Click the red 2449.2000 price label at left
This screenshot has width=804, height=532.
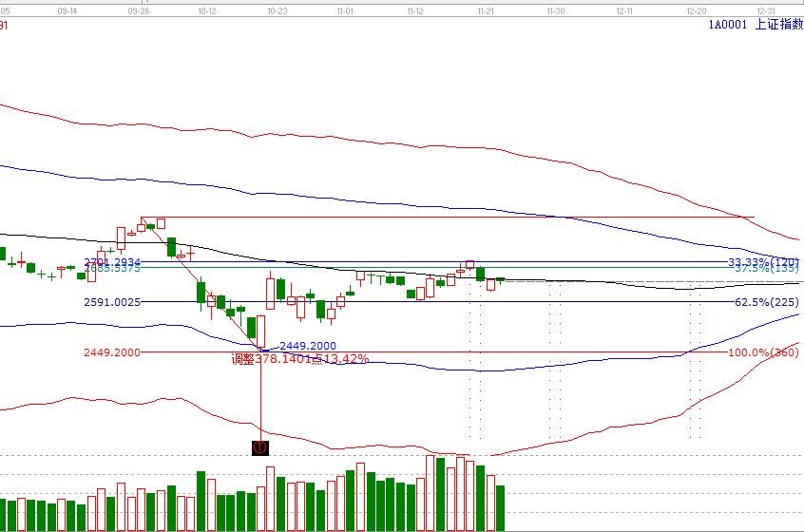tap(112, 352)
